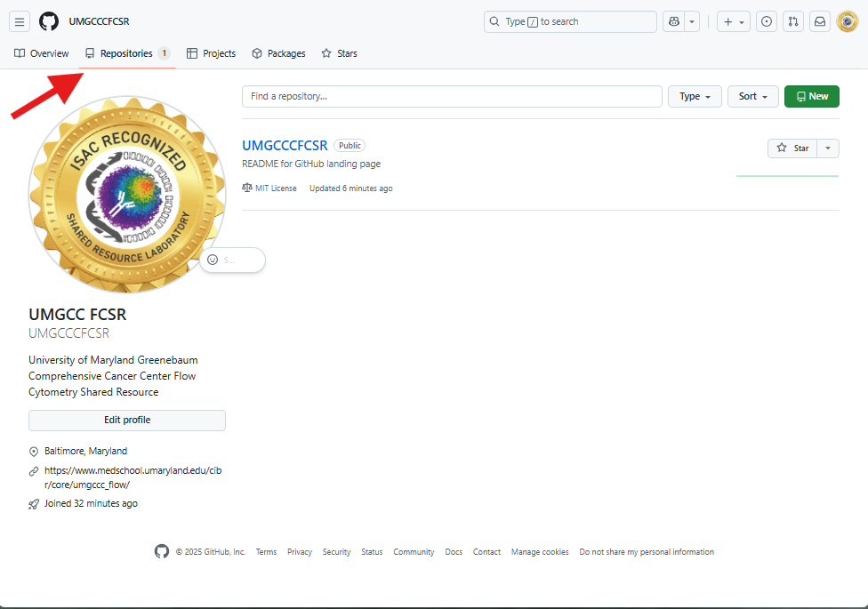Viewport: 868px width, 609px height.
Task: Open the UMGCCCFCSR repository link
Action: 285,145
